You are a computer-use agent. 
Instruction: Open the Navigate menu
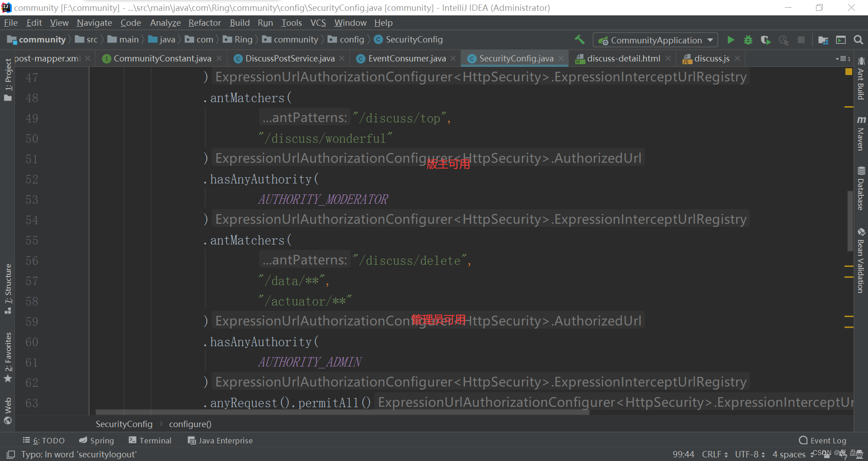(94, 23)
